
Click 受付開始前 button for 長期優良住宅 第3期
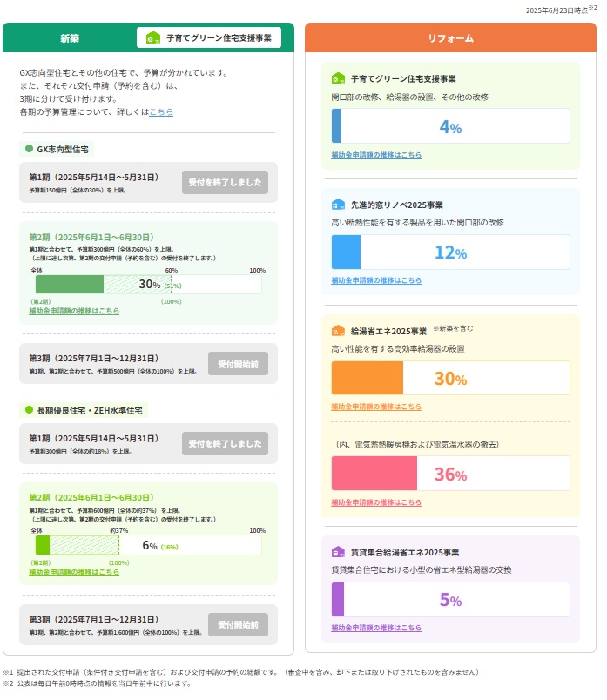pyautogui.click(x=238, y=624)
